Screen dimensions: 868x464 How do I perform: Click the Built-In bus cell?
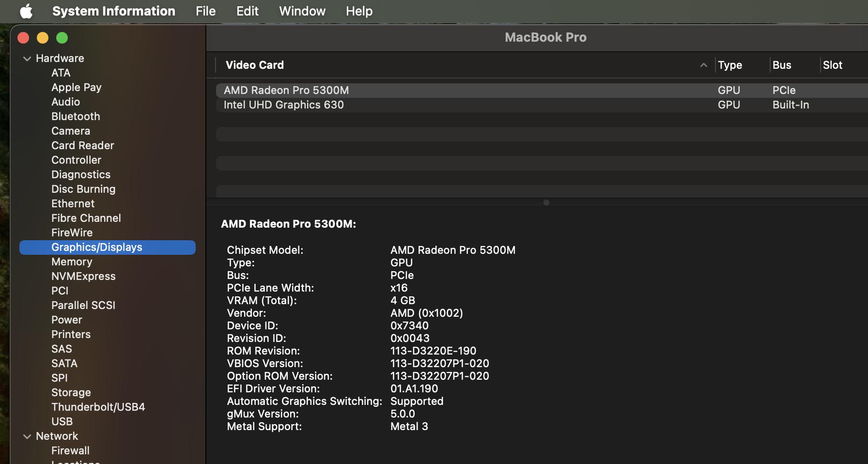pyautogui.click(x=790, y=105)
